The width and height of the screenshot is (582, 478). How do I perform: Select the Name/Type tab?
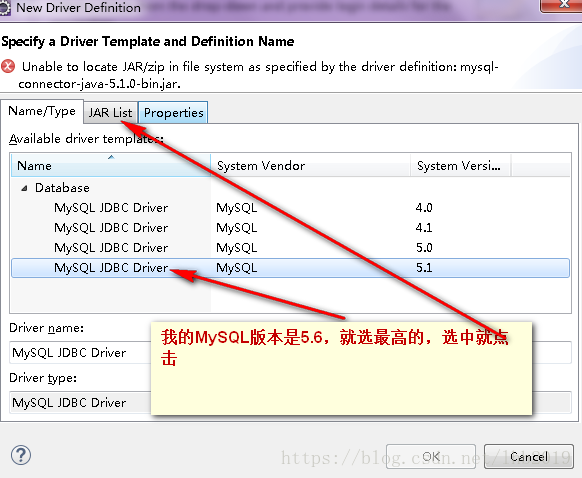pyautogui.click(x=42, y=111)
